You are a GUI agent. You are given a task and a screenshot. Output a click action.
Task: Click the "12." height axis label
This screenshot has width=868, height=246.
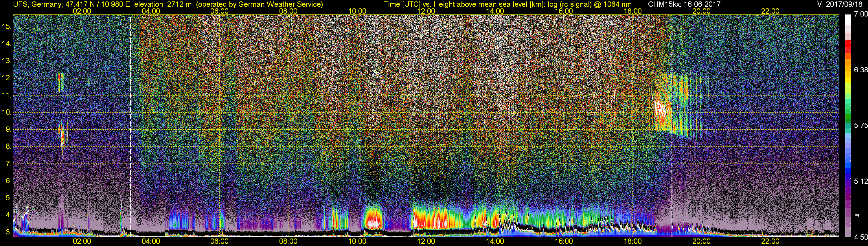point(7,78)
